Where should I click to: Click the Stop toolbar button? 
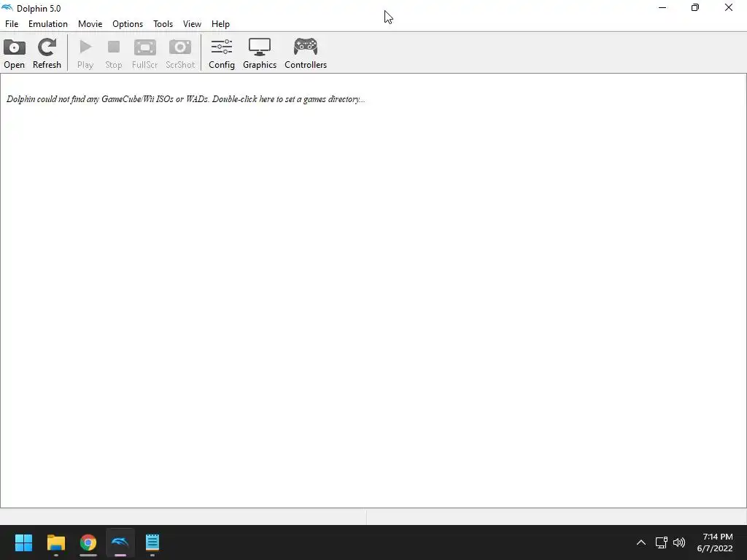113,53
